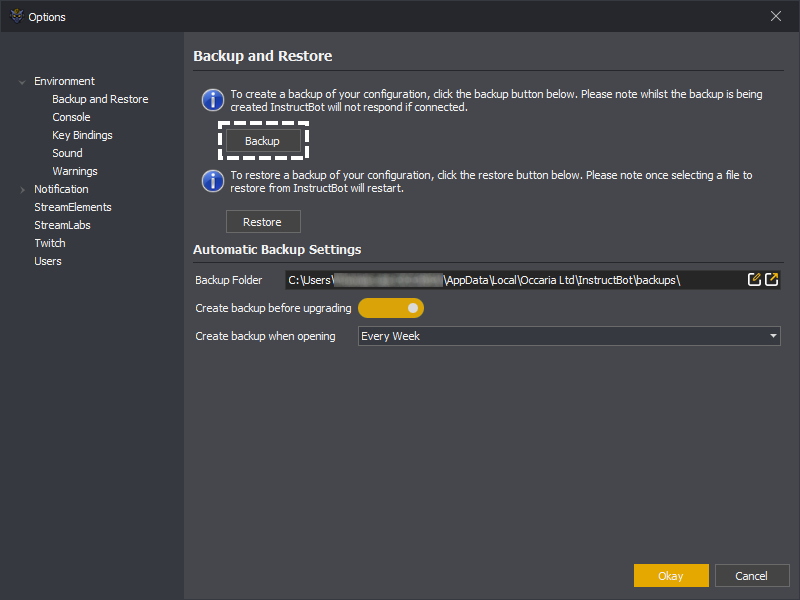Image resolution: width=800 pixels, height=600 pixels.
Task: Select the StreamLabs tree item
Action: (x=62, y=225)
